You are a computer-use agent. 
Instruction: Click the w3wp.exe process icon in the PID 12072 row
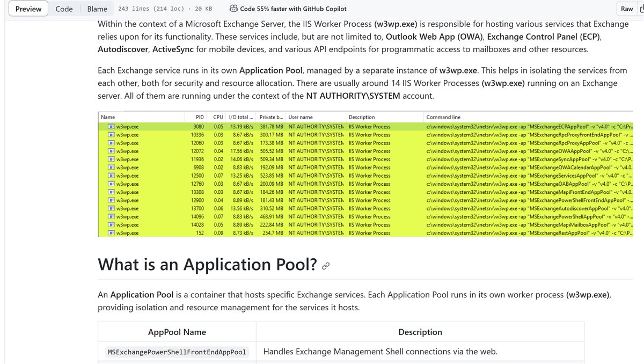tap(111, 151)
